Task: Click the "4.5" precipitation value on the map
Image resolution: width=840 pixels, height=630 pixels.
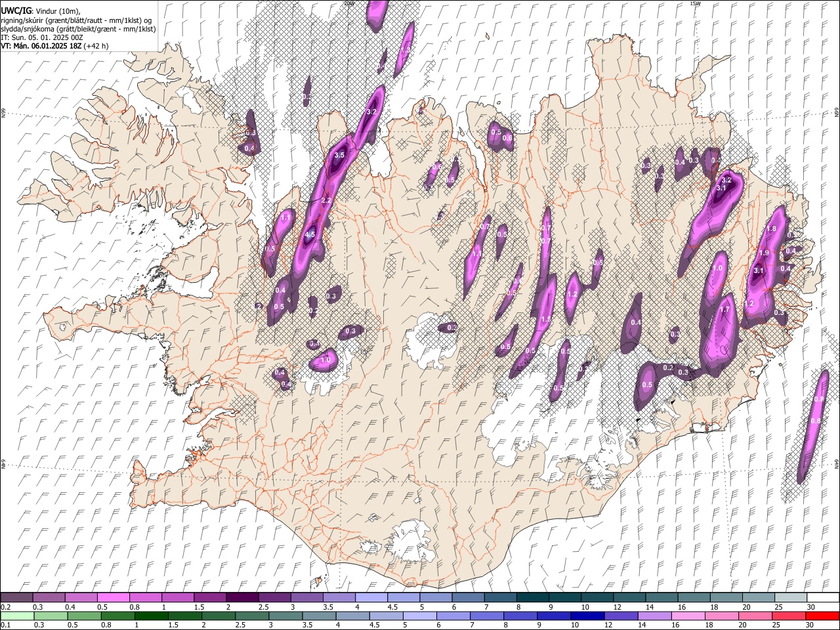Action: [x=310, y=234]
